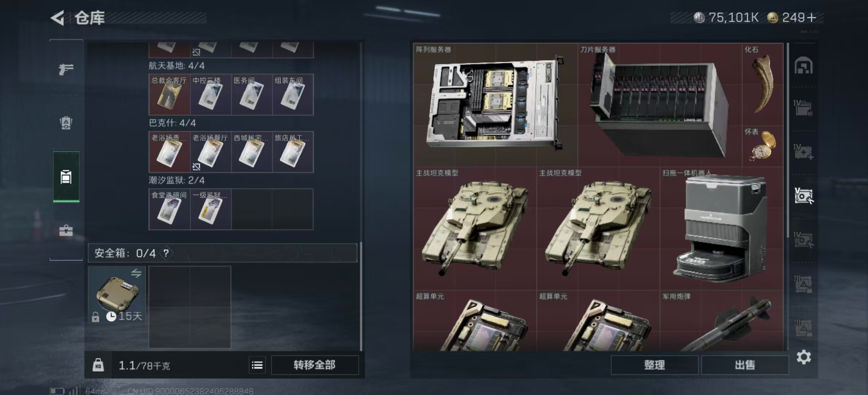Screen dimensions: 868x395
Task: Open the backpack tab in the left sidebar
Action: [x=66, y=123]
